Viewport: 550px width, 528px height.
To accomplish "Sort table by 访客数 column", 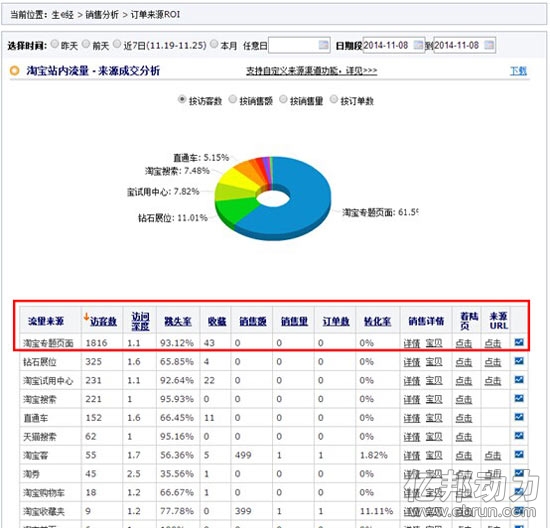I will [103, 321].
